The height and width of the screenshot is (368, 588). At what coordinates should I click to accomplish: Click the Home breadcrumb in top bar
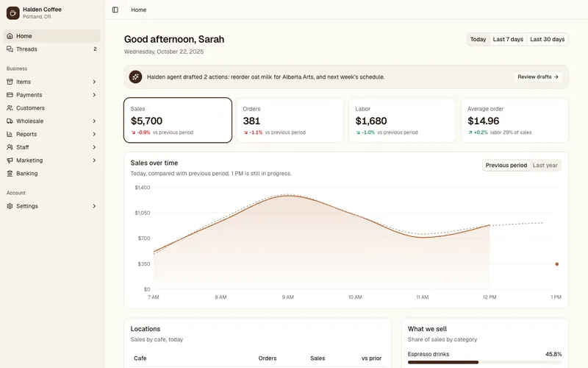pos(139,10)
